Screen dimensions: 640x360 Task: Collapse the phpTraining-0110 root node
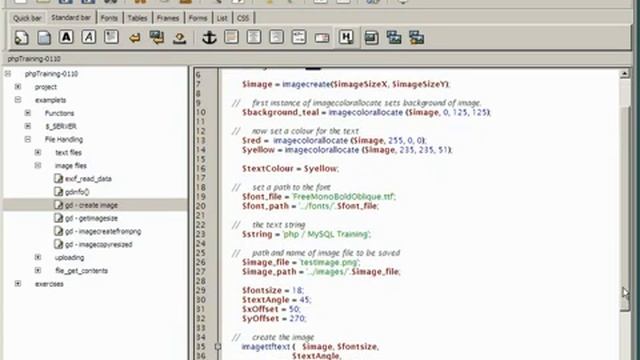[x=8, y=74]
